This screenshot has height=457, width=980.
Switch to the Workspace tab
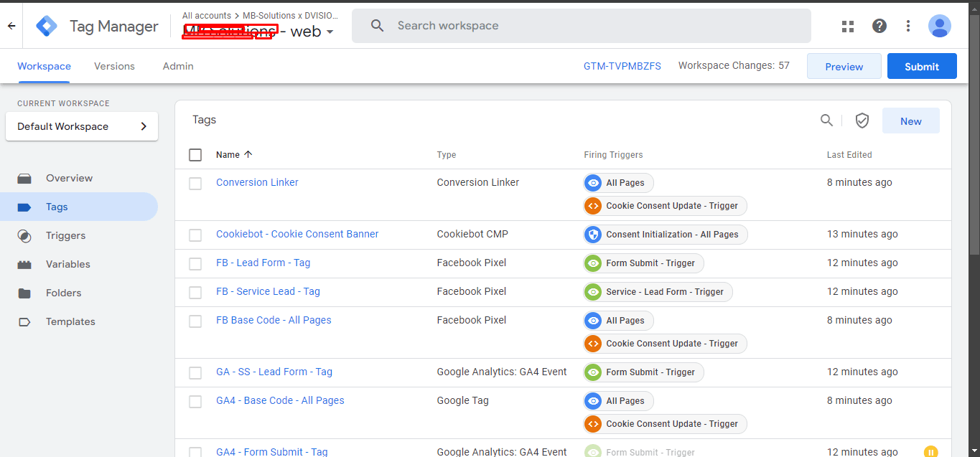click(x=45, y=66)
